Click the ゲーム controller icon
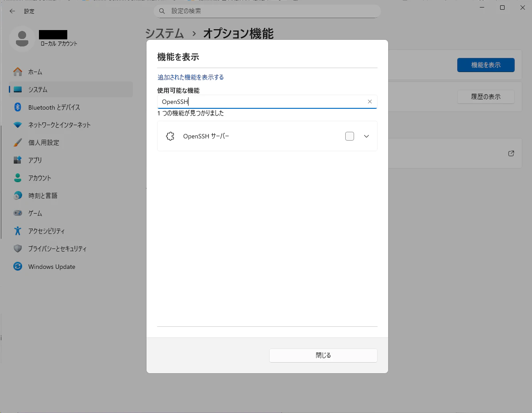 click(x=18, y=213)
